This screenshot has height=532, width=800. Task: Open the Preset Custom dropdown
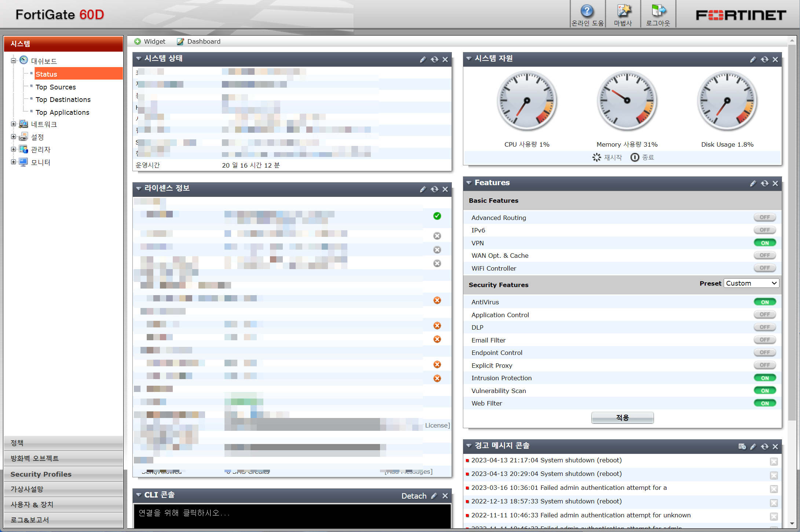tap(751, 283)
